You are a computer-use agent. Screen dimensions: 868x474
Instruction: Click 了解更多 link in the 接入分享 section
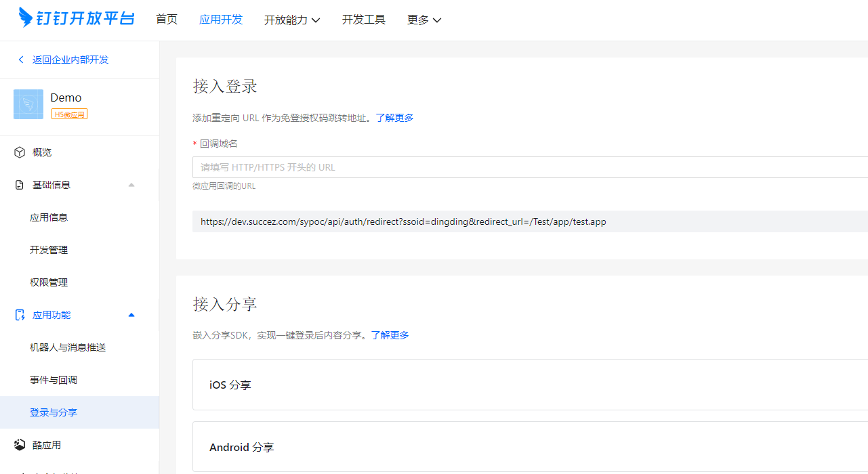click(390, 335)
